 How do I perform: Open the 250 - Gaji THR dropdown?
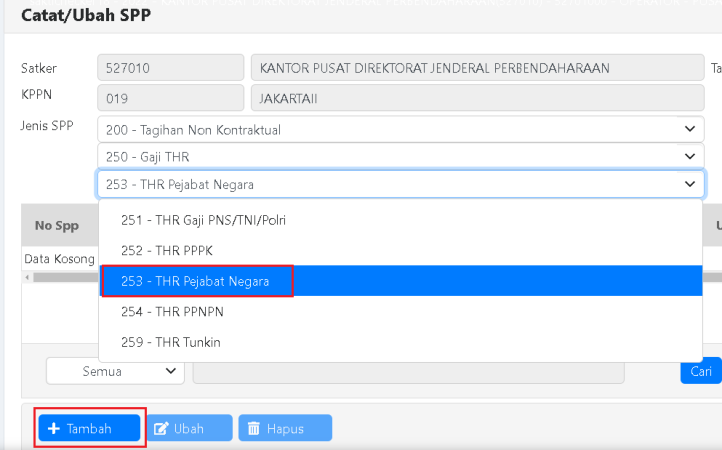click(x=688, y=156)
